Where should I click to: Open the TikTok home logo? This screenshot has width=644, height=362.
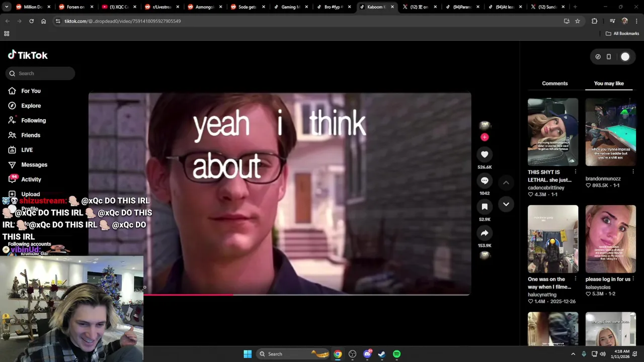pyautogui.click(x=28, y=55)
